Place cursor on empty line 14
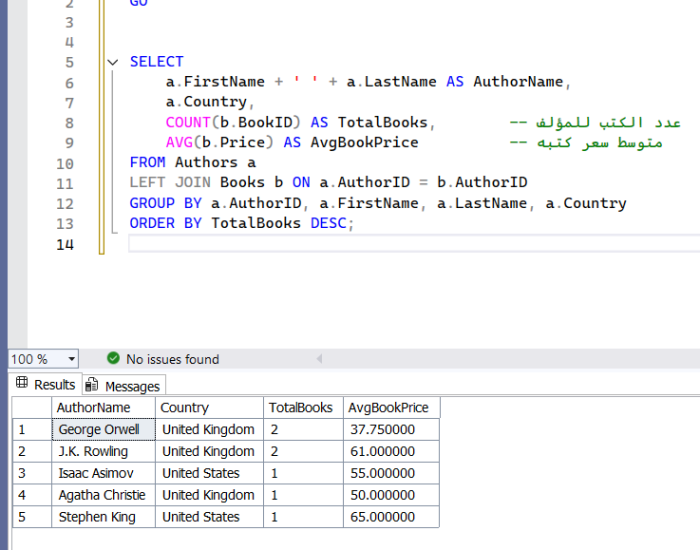This screenshot has height=550, width=700. (x=300, y=244)
